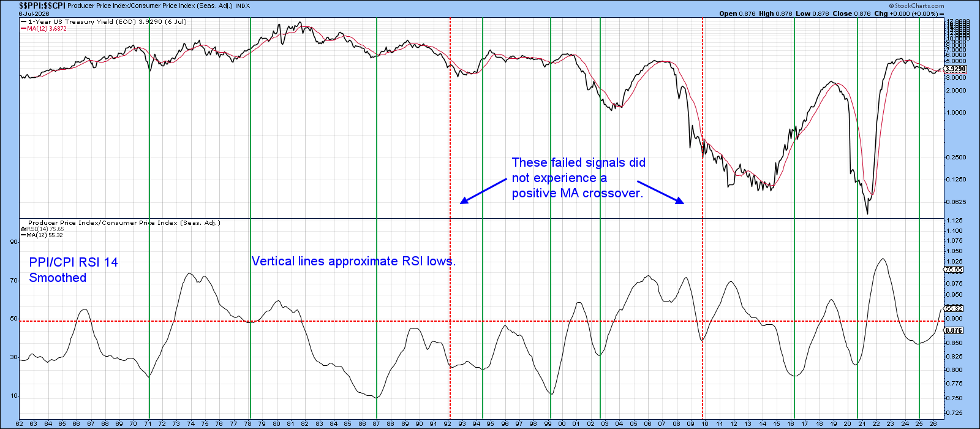Click the 1.0000 yield axis label
This screenshot has height=429, width=980.
(x=956, y=113)
